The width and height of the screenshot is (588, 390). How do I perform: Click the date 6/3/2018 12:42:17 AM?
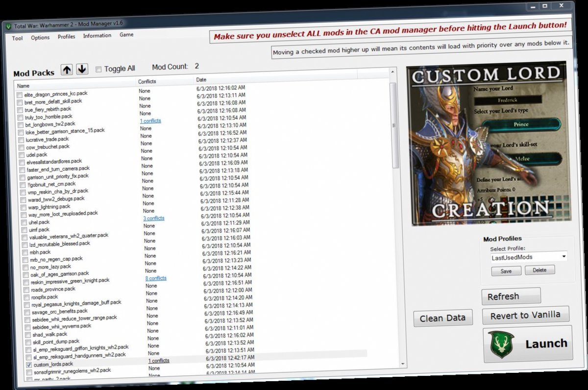click(230, 357)
